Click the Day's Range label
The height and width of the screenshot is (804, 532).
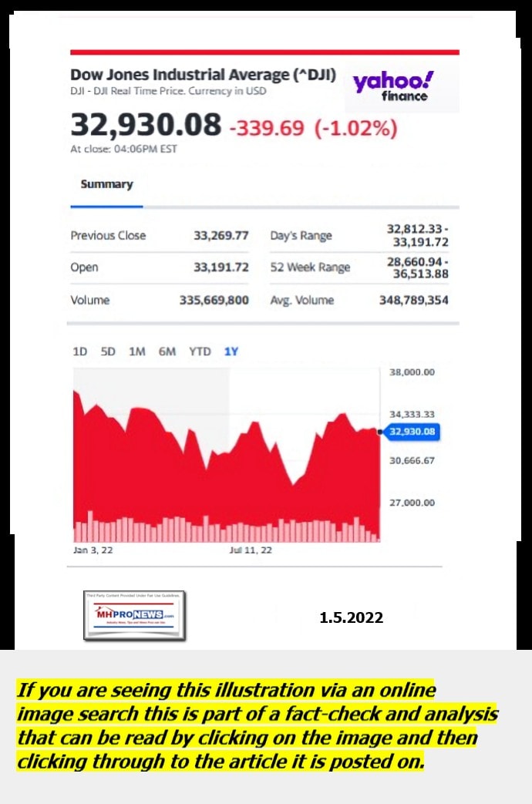301,236
